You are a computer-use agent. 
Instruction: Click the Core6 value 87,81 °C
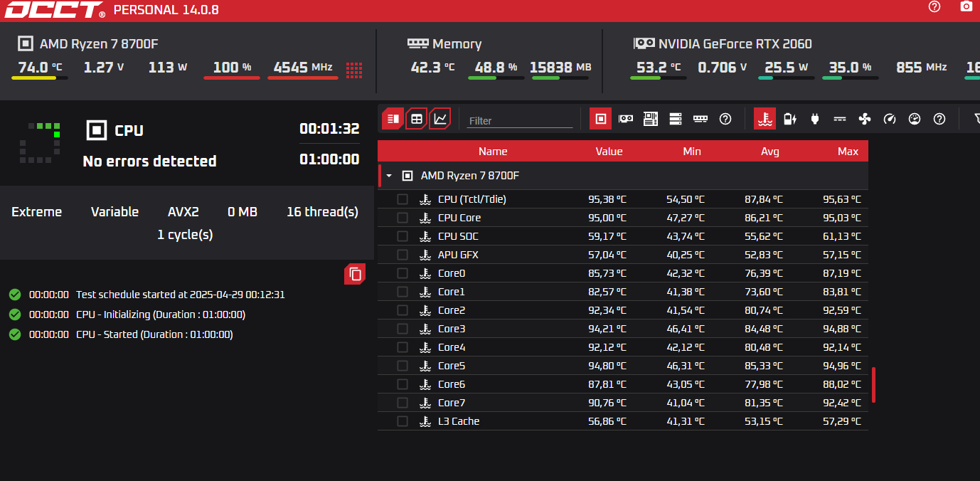(607, 384)
